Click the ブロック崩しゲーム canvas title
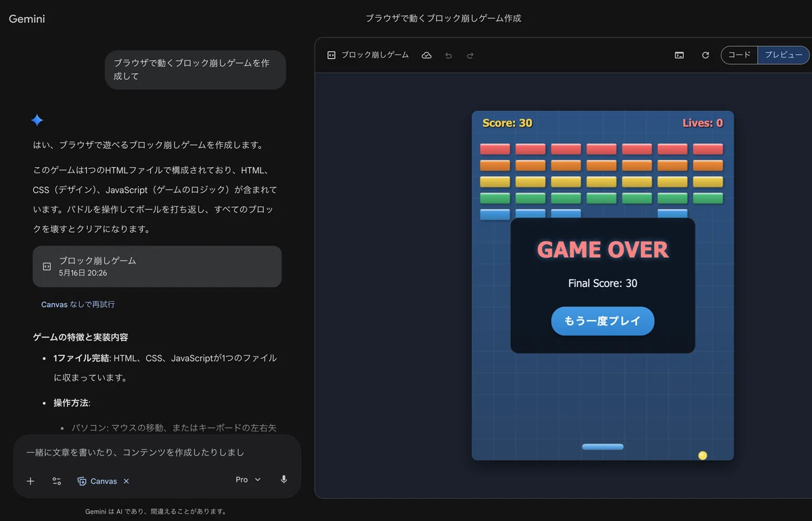 click(x=375, y=55)
